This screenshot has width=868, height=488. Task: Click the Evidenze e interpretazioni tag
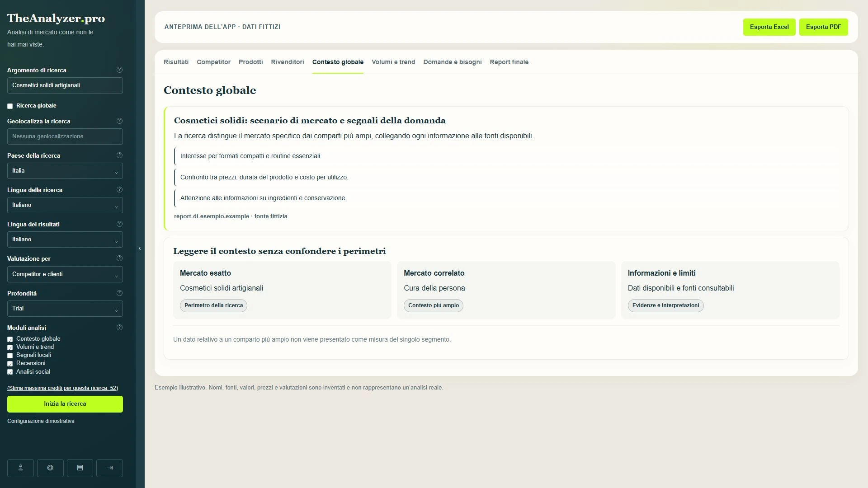click(x=665, y=306)
